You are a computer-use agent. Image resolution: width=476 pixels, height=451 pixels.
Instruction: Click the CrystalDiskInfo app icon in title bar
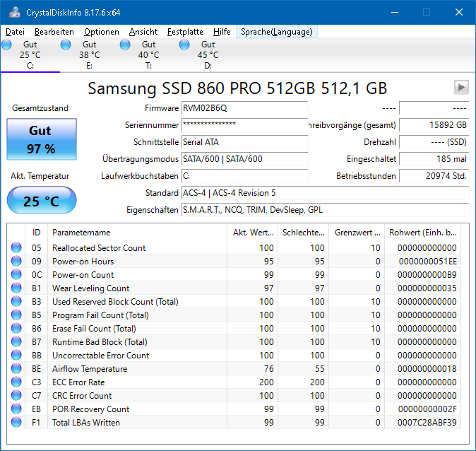(x=15, y=13)
